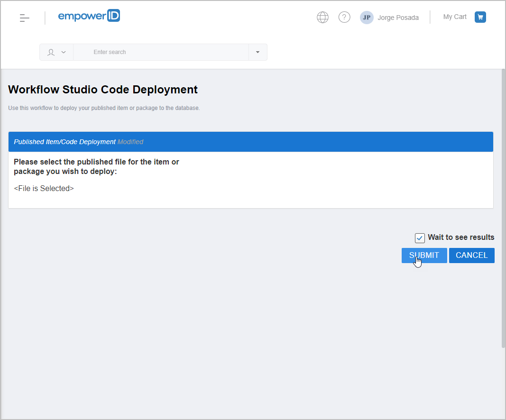Image resolution: width=506 pixels, height=420 pixels.
Task: Uncheck the Wait to see results checkbox
Action: click(420, 238)
